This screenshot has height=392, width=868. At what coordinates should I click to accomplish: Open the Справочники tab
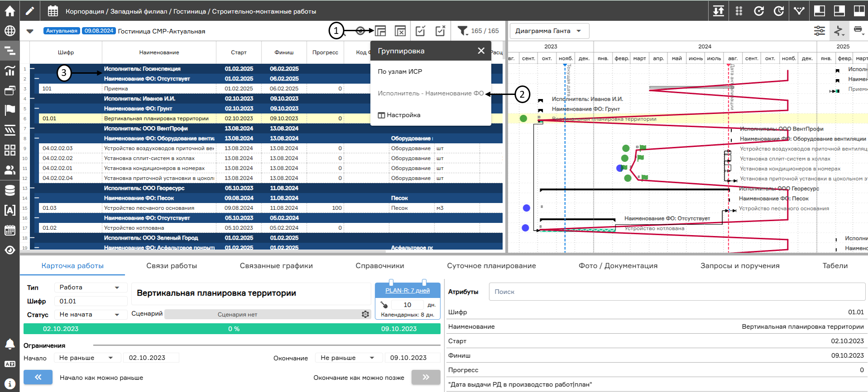coord(380,266)
